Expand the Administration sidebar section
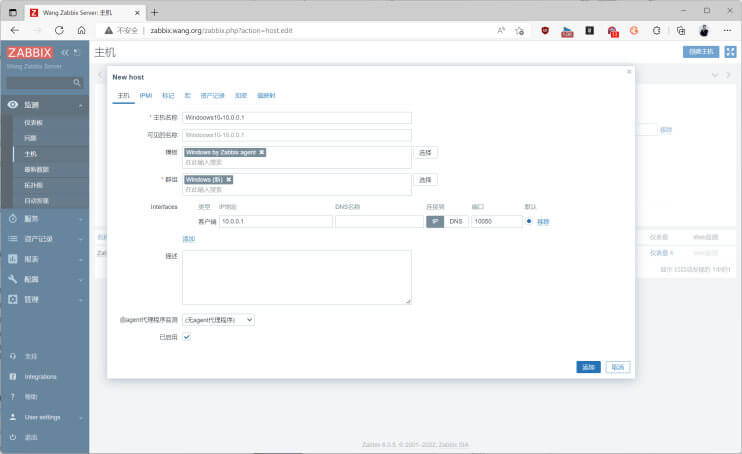 pyautogui.click(x=81, y=300)
